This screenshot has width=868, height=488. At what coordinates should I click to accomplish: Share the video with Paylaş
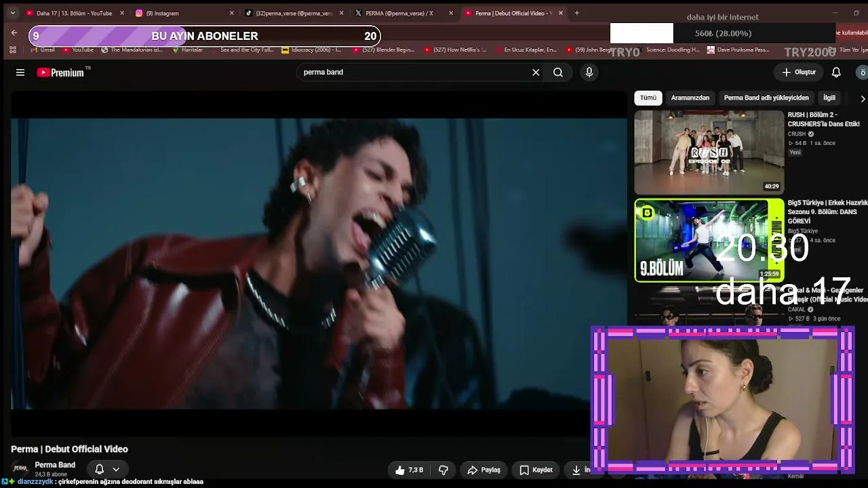[484, 470]
